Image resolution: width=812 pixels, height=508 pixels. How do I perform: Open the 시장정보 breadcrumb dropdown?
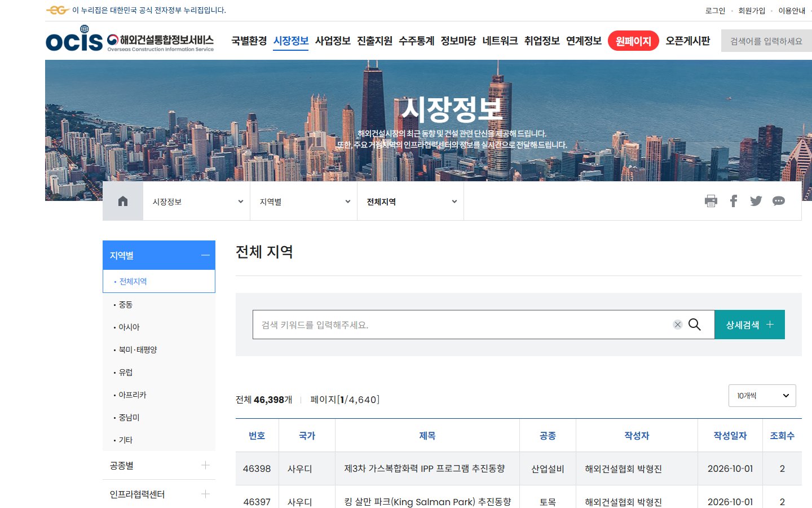tap(197, 202)
